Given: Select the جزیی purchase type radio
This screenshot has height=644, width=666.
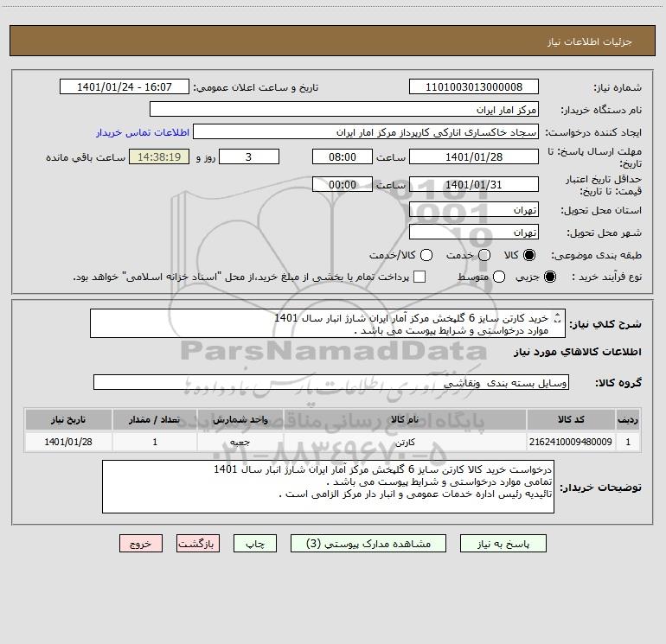Looking at the screenshot, I should coord(549,277).
